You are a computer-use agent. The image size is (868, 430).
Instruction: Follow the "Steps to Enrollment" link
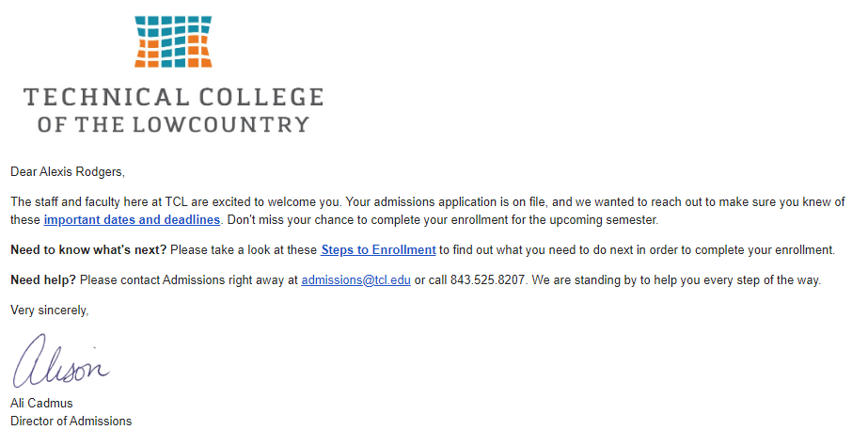(378, 250)
